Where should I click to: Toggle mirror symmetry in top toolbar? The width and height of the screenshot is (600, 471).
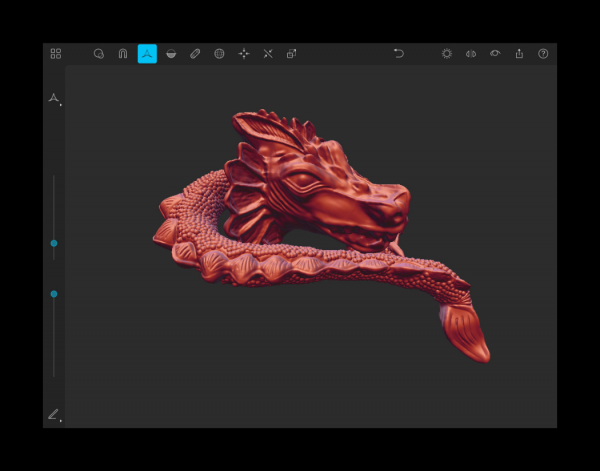pos(471,54)
